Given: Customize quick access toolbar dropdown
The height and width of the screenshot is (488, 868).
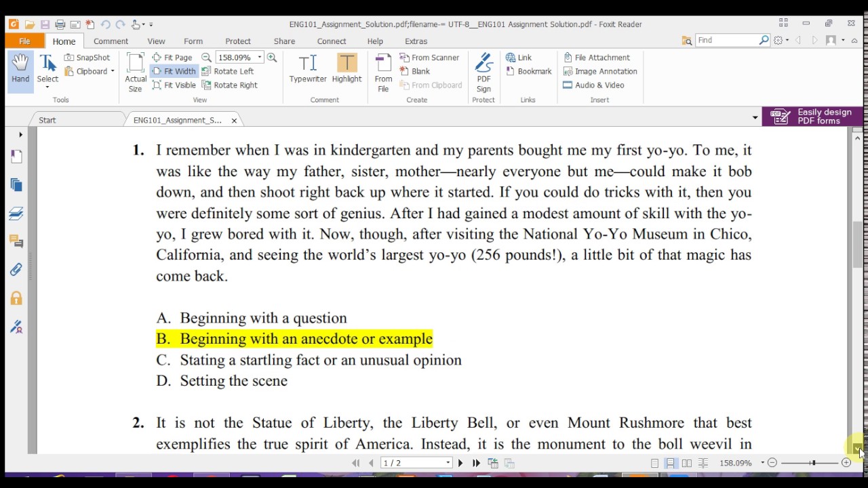Looking at the screenshot, I should pos(151,25).
